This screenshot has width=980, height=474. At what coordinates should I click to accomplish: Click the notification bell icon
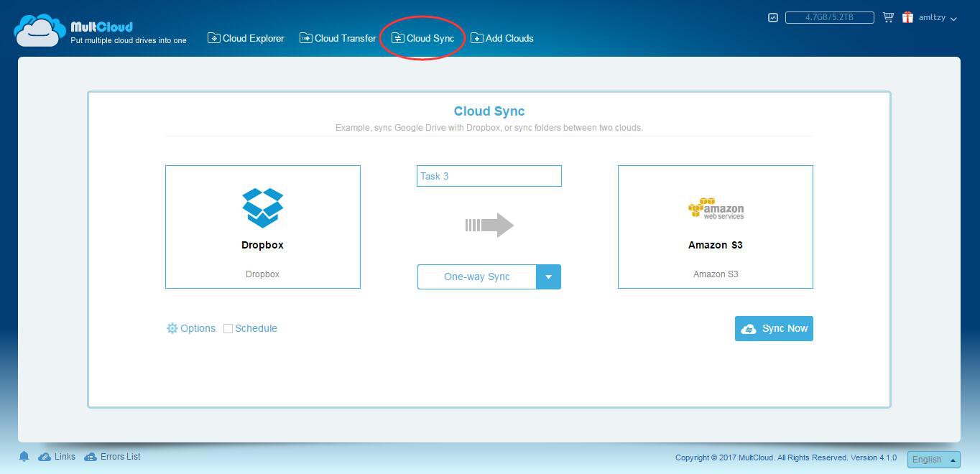pos(24,457)
